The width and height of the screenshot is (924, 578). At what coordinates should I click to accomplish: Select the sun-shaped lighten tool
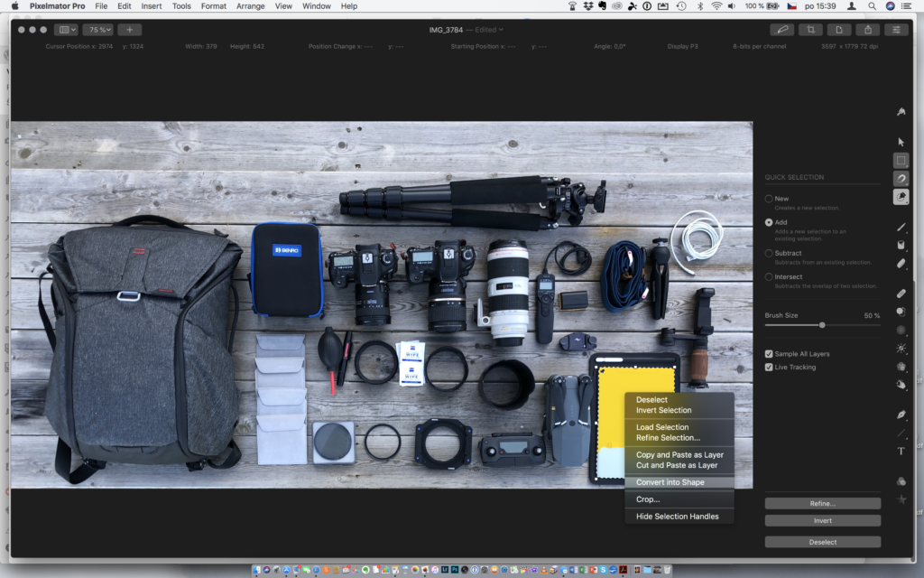[x=901, y=349]
